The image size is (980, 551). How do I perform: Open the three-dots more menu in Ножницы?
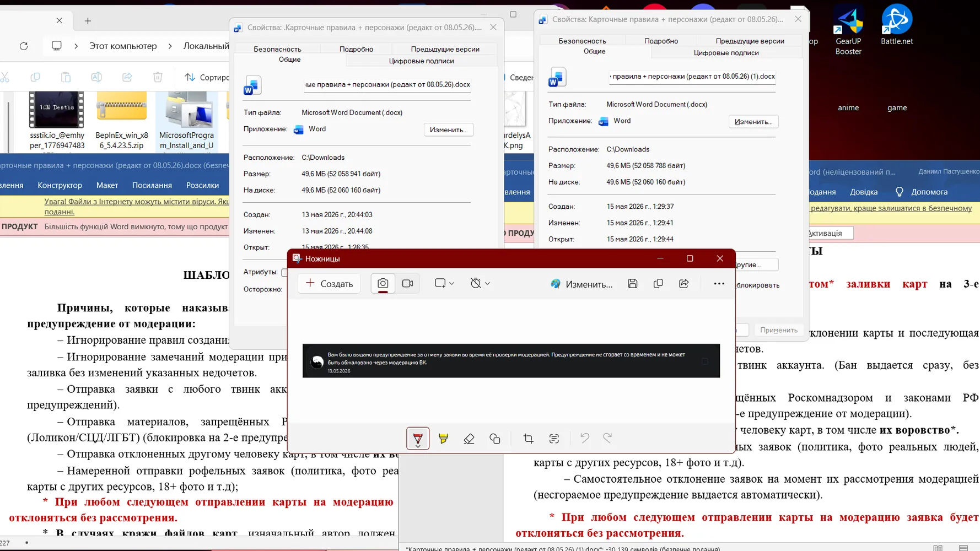tap(719, 283)
